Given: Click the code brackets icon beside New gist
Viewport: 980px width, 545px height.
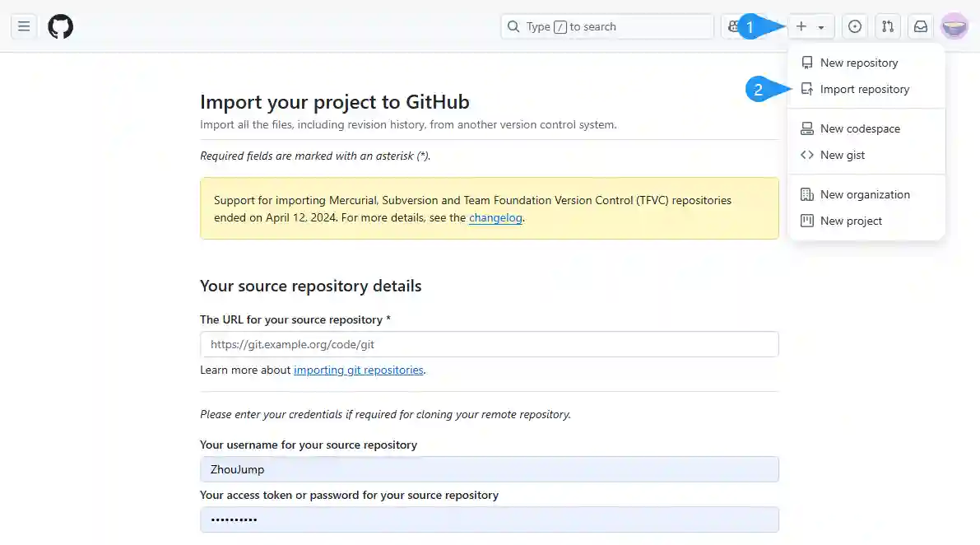Looking at the screenshot, I should [x=807, y=155].
